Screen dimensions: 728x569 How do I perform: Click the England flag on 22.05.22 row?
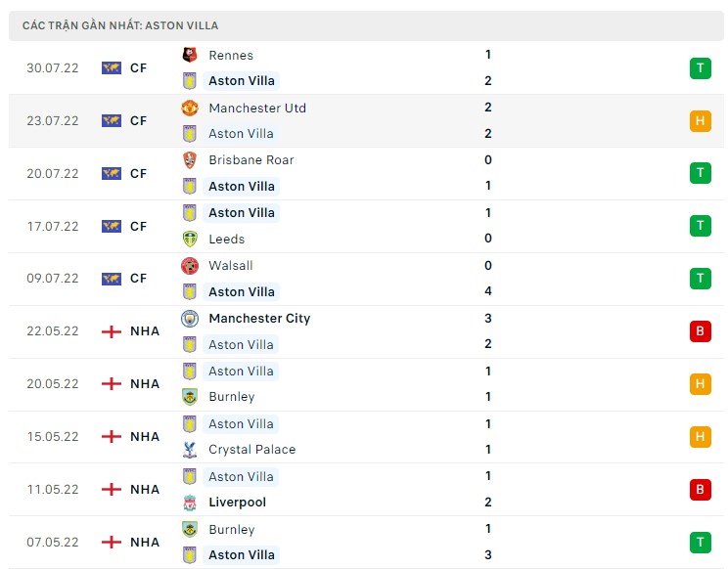112,331
